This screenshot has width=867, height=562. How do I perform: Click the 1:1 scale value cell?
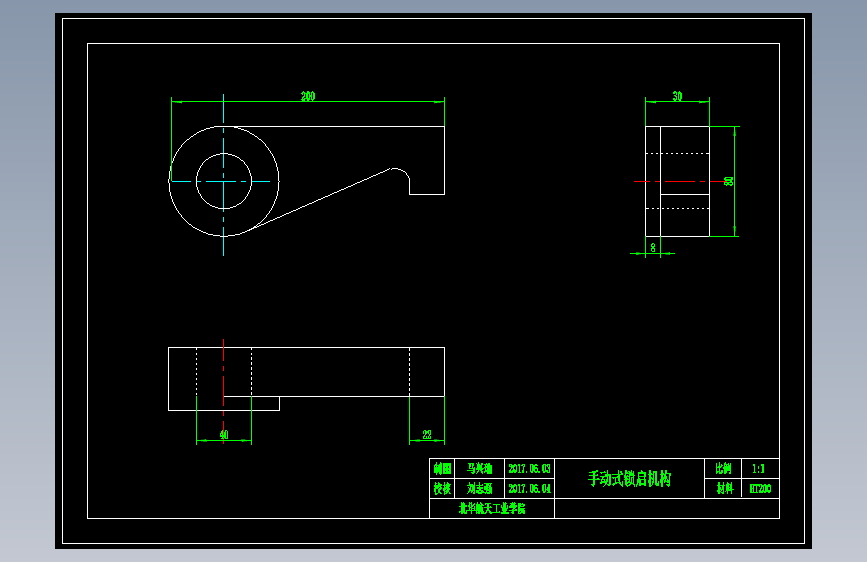[760, 469]
